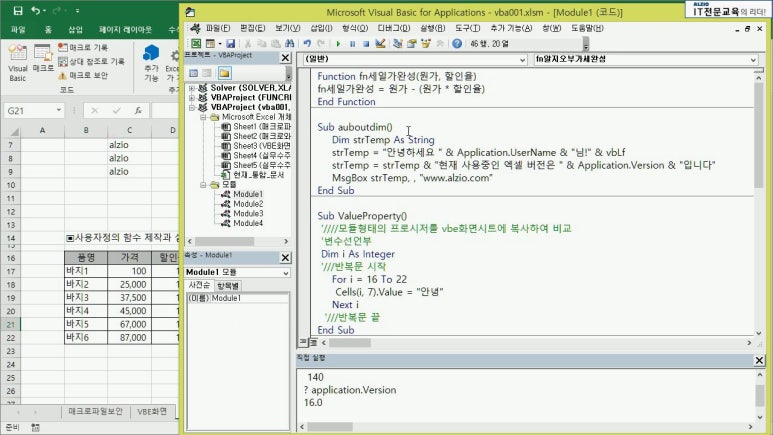Click 상대 참조로 기록 in Excel ribbon
773x435 pixels.
point(91,62)
